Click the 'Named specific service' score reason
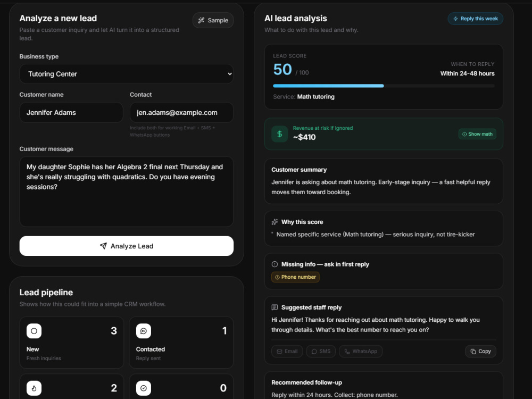The height and width of the screenshot is (399, 532). pyautogui.click(x=375, y=235)
